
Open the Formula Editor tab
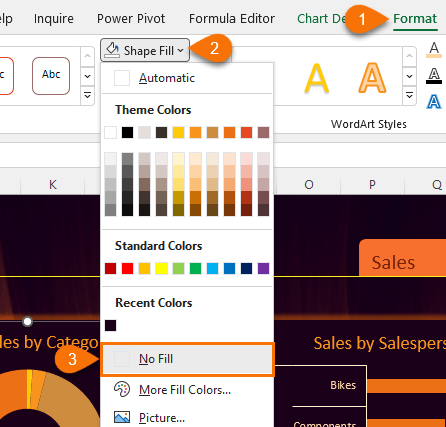[232, 19]
